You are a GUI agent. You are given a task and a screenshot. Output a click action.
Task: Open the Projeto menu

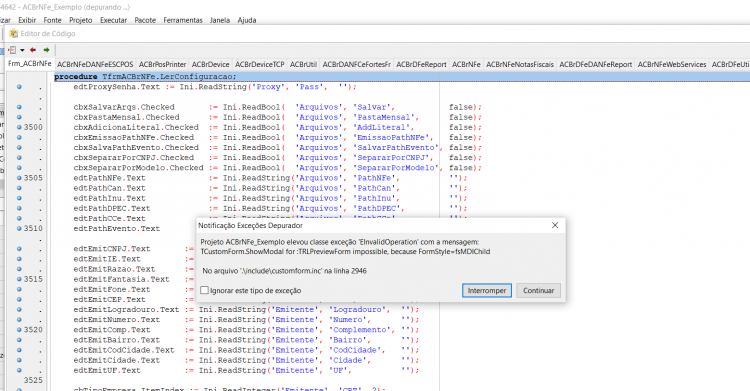tap(80, 20)
